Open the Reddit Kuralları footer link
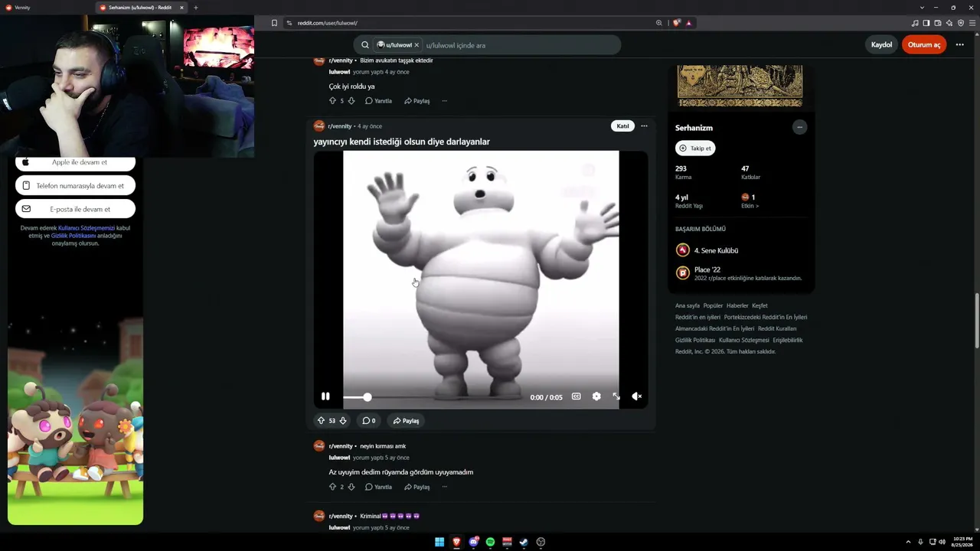 coord(777,329)
